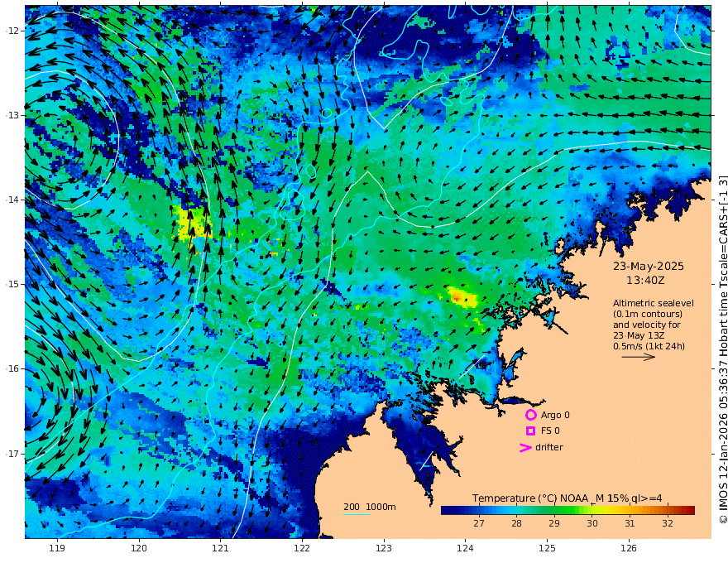
Task: Click colorbar tick label 32
Action: pyautogui.click(x=667, y=523)
